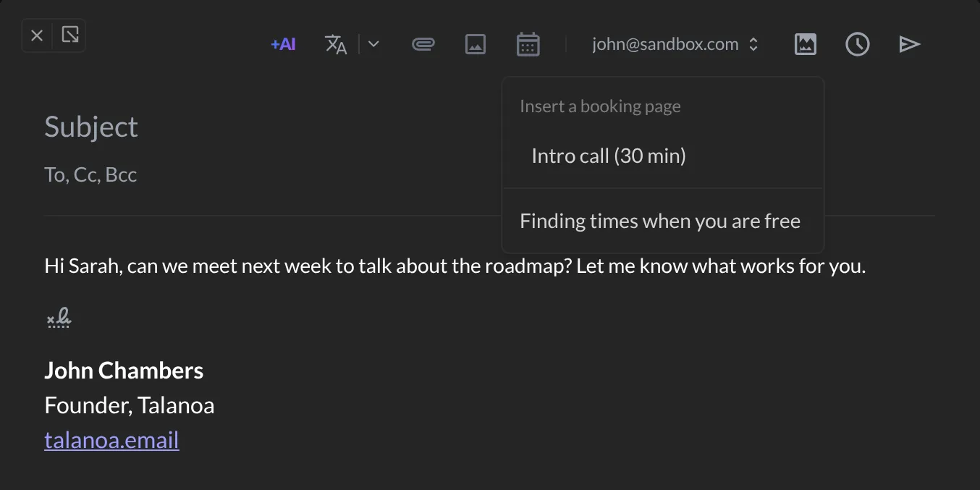Screen dimensions: 980x490
Task: Change sender account john@sandbox.com
Action: coord(675,44)
